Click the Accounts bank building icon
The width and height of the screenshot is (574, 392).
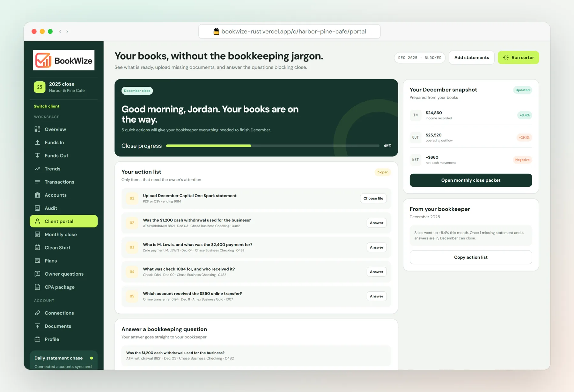37,195
